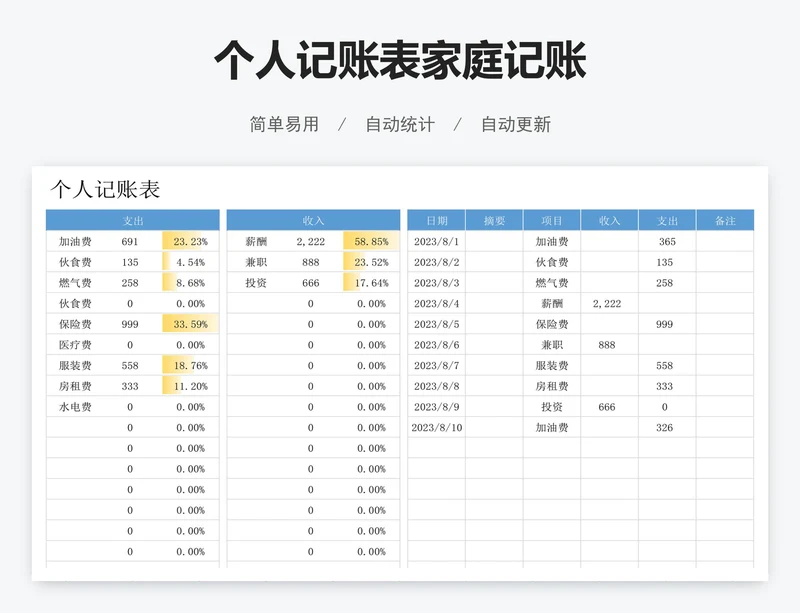Click the 日期 column header
The image size is (800, 613).
pos(436,220)
